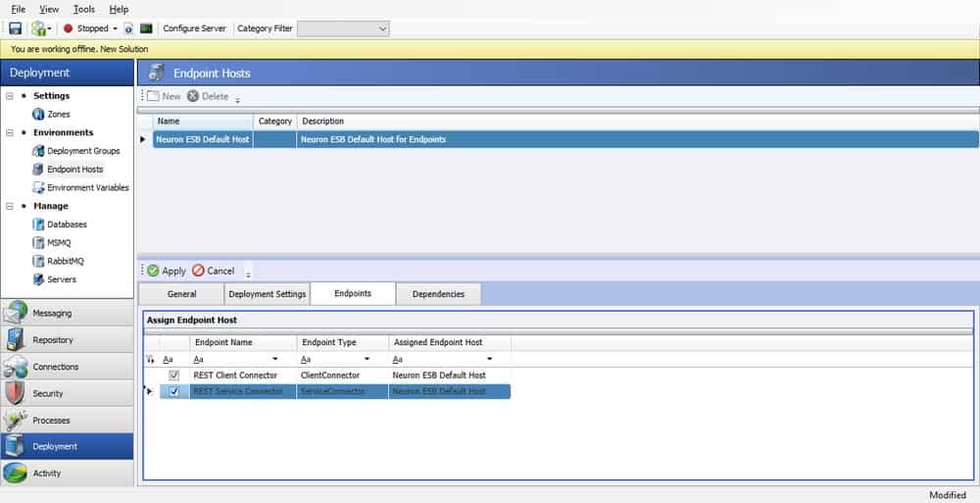The width and height of the screenshot is (980, 503).
Task: Click the Save toolbar icon
Action: tap(15, 28)
